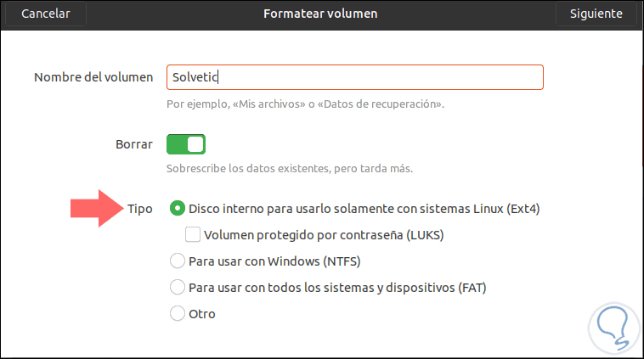Viewport: 644px width, 359px height.
Task: Click the Formatear volumen dialog title
Action: pyautogui.click(x=321, y=14)
